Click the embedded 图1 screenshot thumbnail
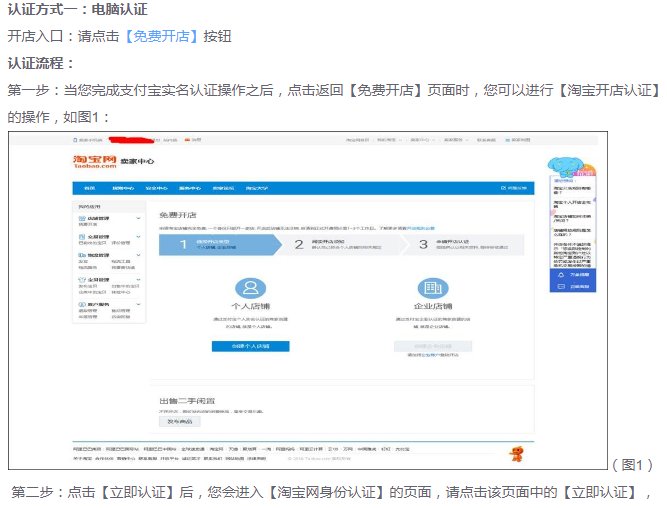 coord(308,301)
